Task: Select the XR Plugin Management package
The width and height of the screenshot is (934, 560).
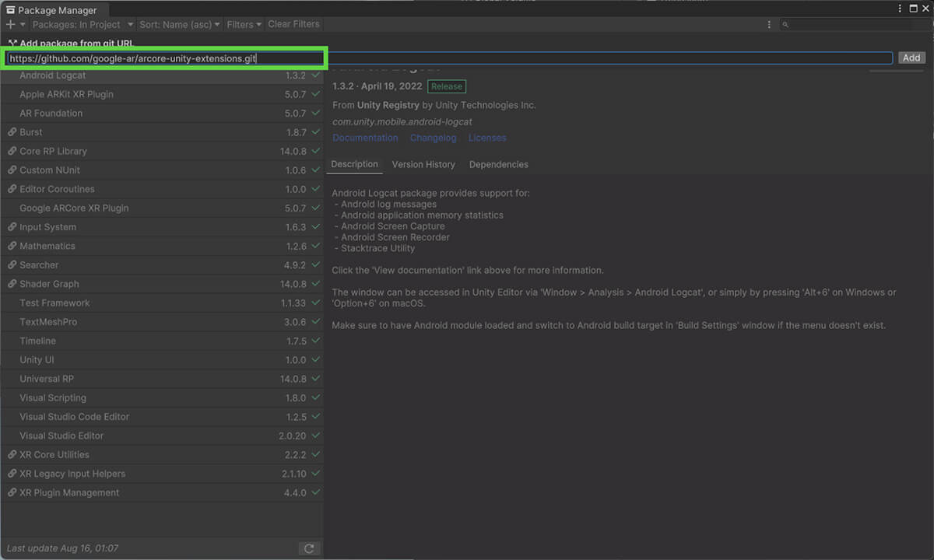Action: 162,492
